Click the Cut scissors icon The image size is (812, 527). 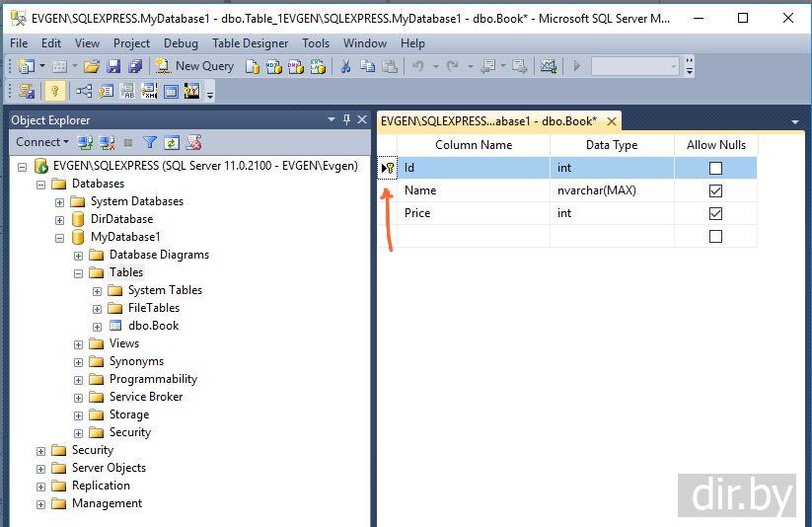click(345, 66)
